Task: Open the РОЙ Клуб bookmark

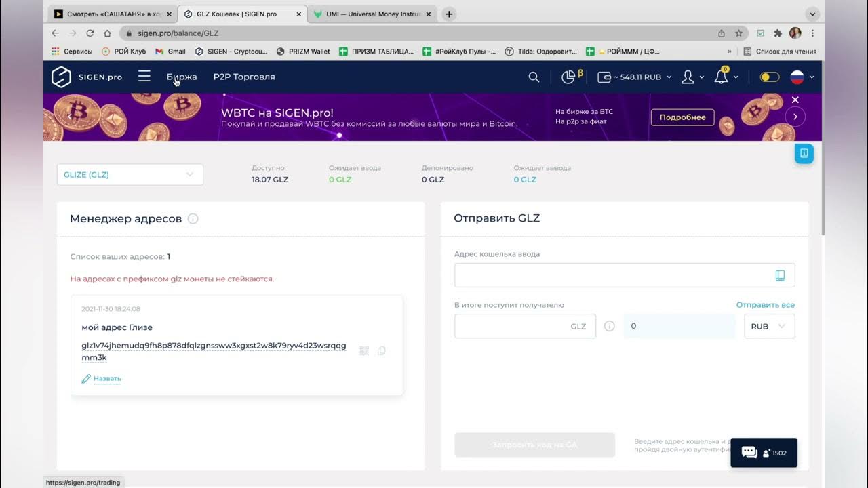Action: (x=123, y=52)
